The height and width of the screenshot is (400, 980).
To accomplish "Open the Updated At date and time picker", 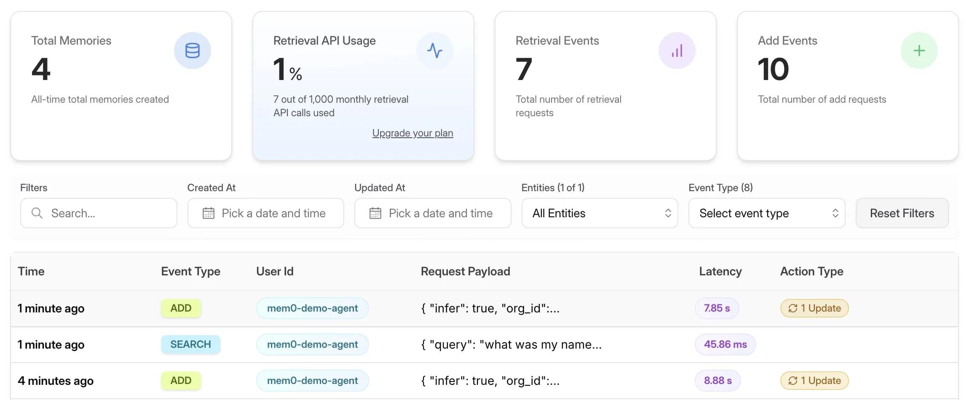I will (x=440, y=213).
